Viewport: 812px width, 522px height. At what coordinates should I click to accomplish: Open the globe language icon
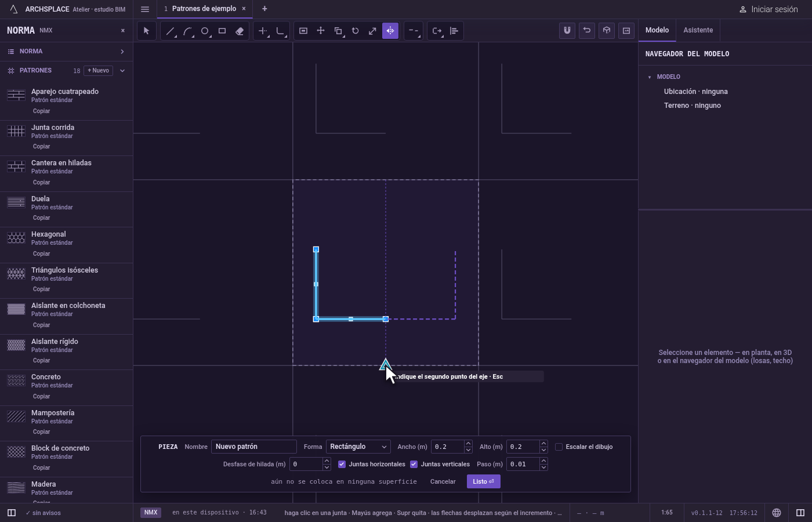tap(777, 513)
